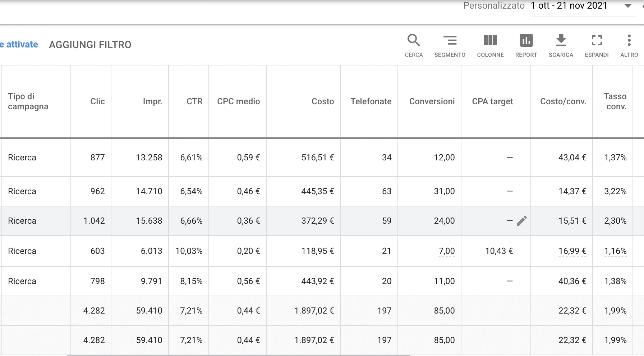Click CTR value 8,15%
644x356 pixels.
[x=191, y=281]
